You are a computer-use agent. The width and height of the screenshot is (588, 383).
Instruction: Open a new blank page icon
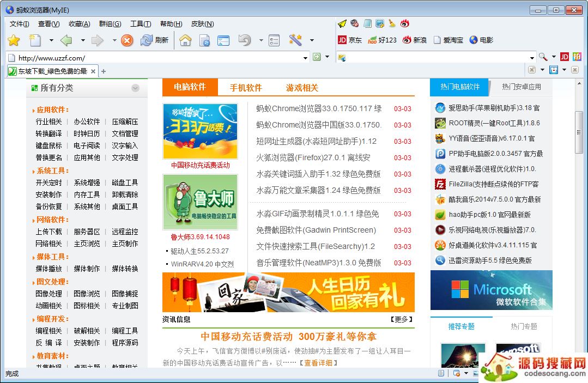[x=35, y=40]
